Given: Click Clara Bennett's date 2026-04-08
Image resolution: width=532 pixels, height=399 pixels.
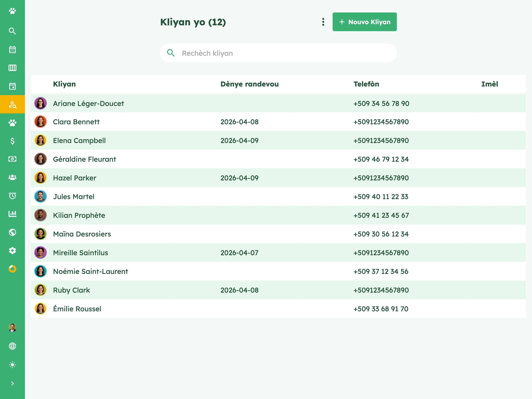Looking at the screenshot, I should click(x=240, y=122).
